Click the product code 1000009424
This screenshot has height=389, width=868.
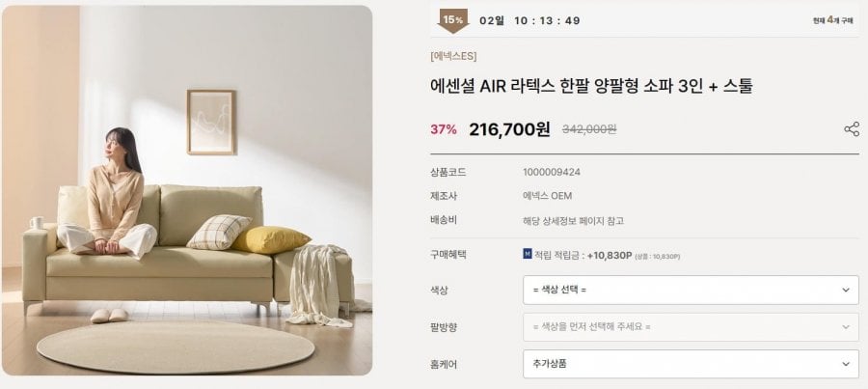(x=552, y=172)
